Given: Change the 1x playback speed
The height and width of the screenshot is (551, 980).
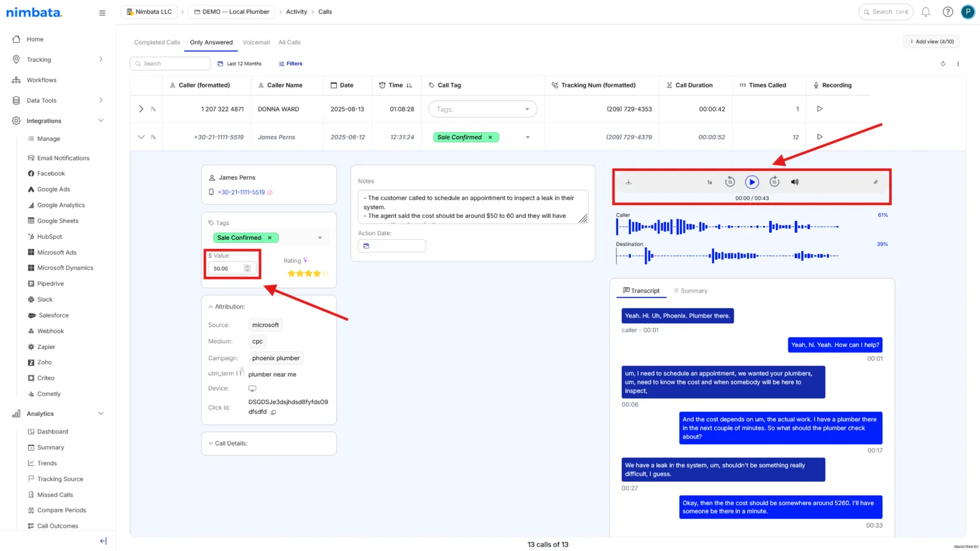Looking at the screenshot, I should 710,182.
